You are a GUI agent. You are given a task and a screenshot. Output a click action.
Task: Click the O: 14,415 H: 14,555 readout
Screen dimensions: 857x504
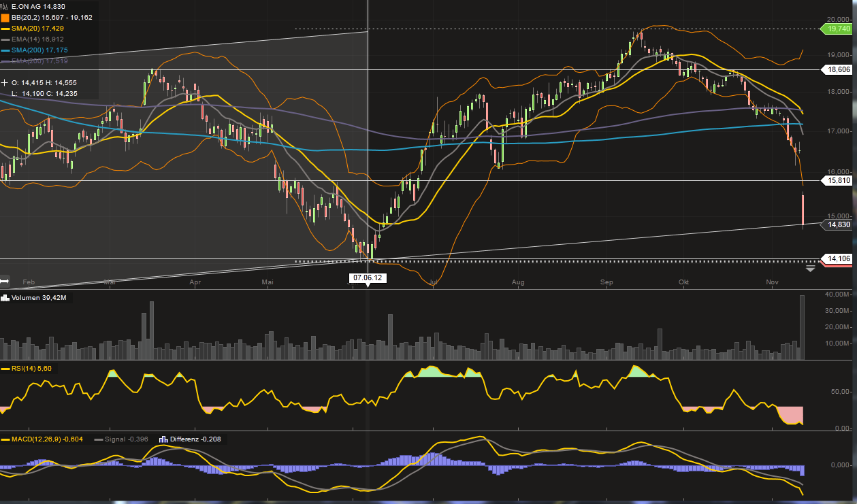(45, 82)
